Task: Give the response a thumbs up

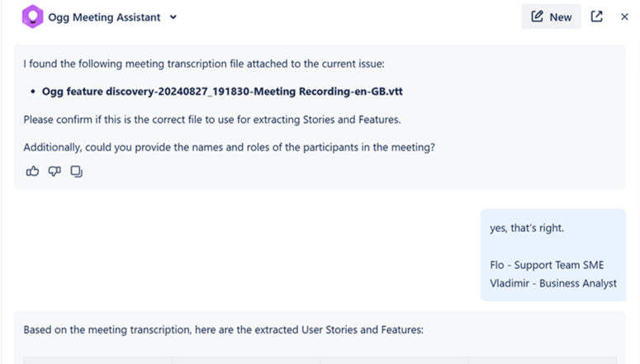Action: pyautogui.click(x=32, y=171)
